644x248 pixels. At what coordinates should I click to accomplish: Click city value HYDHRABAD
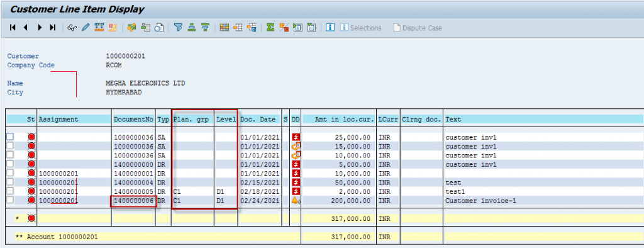124,92
